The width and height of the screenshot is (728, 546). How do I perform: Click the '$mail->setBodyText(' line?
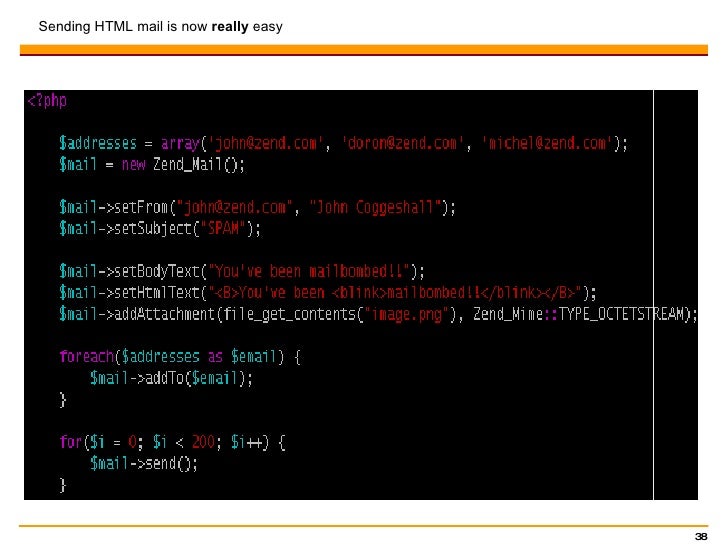tap(241, 271)
